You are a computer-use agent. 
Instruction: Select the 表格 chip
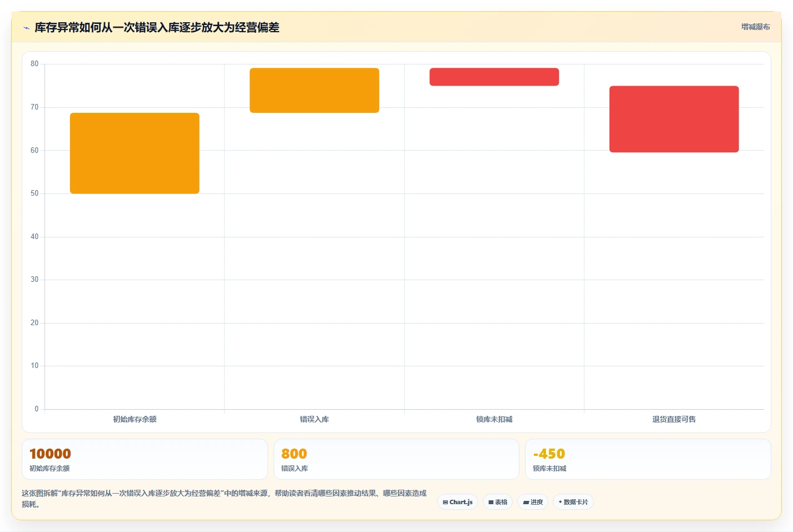click(498, 502)
